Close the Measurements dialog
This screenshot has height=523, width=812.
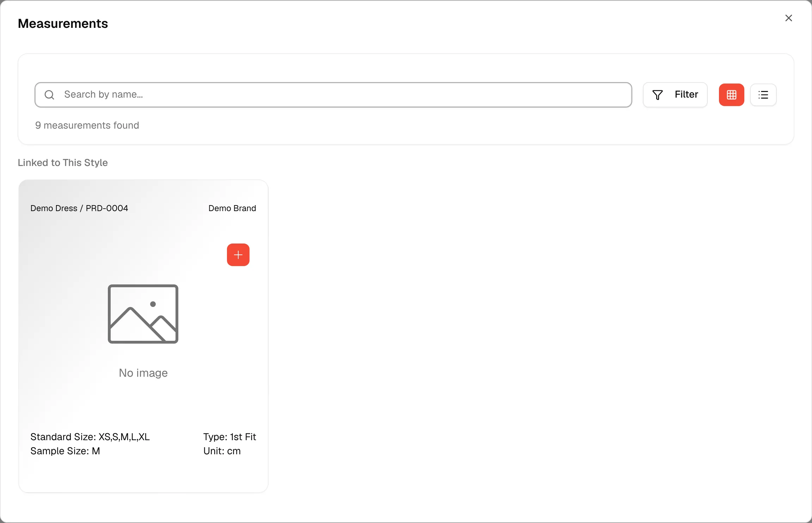[789, 18]
